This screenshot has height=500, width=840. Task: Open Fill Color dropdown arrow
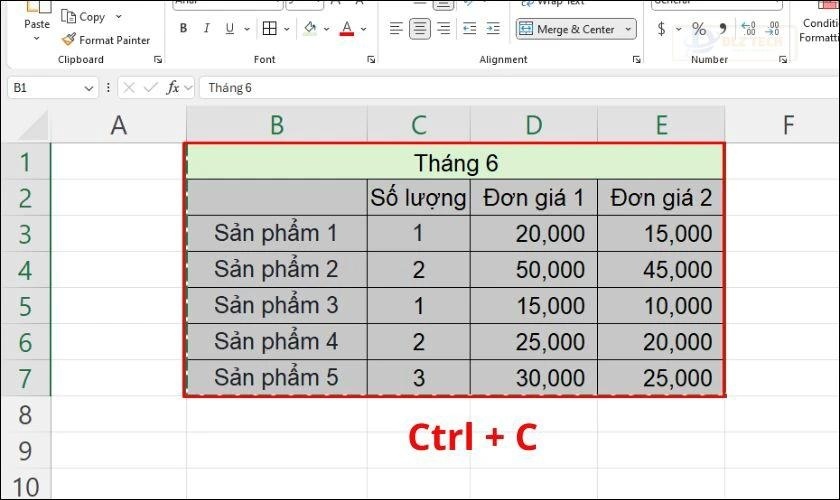(326, 29)
